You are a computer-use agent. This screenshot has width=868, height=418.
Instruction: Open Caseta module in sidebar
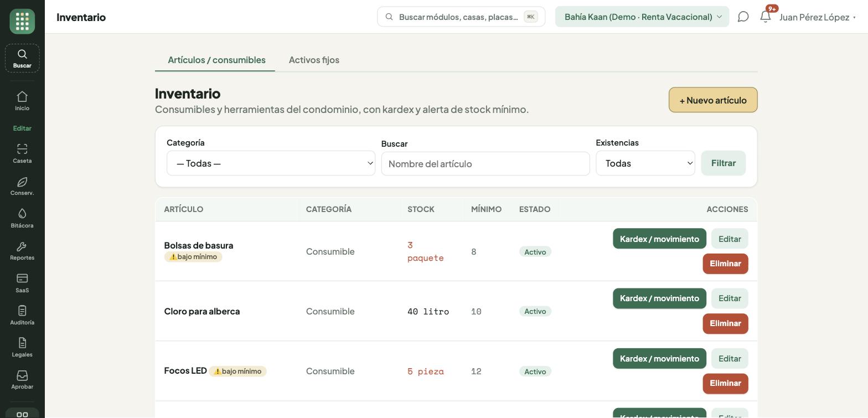tap(22, 153)
